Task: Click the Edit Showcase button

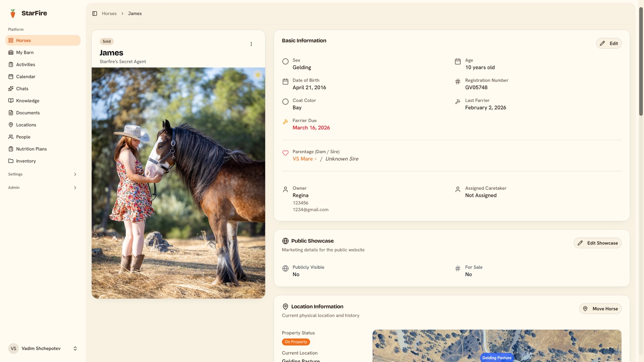Action: coord(597,243)
